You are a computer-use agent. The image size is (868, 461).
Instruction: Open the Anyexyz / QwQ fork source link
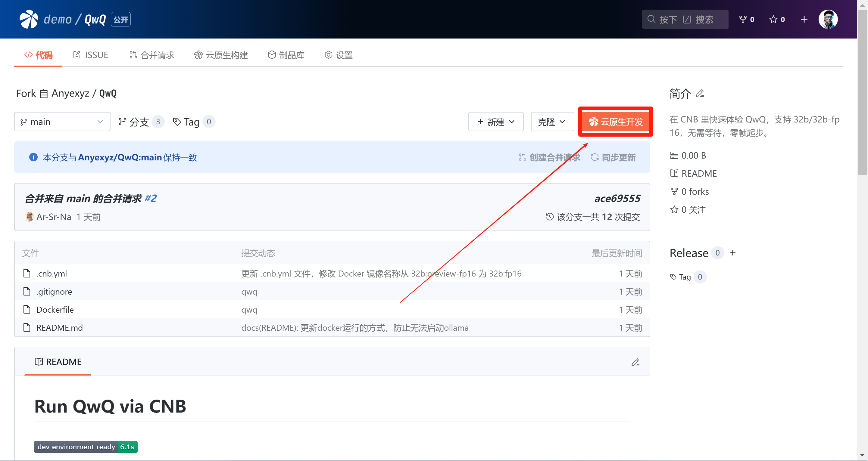pos(84,93)
